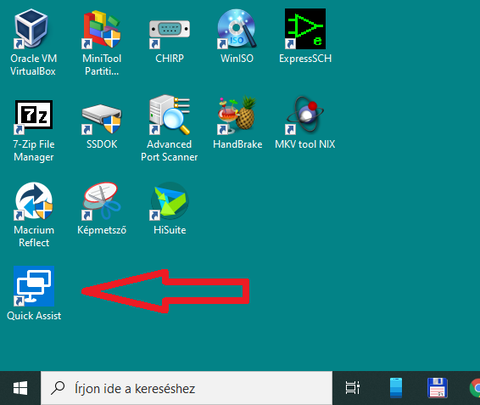The height and width of the screenshot is (405, 480).
Task: Select the 7-Zip File Manager icon
Action: point(33,116)
